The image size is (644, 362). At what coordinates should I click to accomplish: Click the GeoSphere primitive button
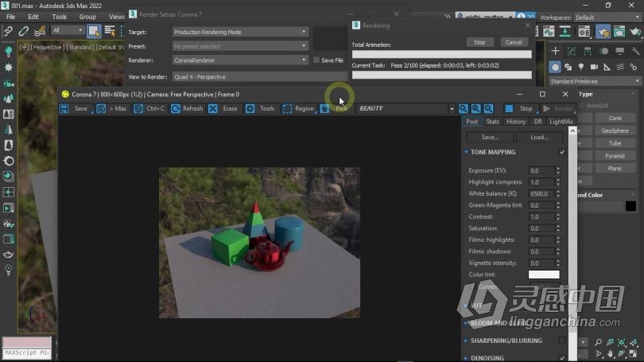tap(615, 130)
